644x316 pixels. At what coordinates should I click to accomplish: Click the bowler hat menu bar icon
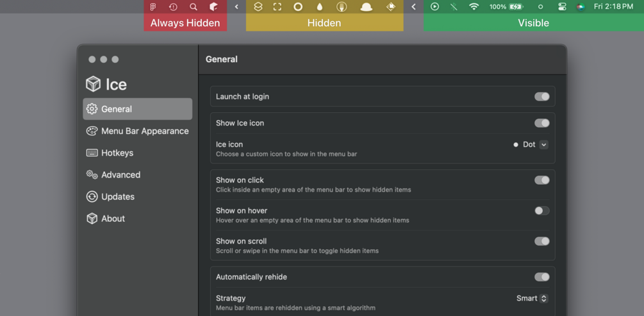[367, 6]
